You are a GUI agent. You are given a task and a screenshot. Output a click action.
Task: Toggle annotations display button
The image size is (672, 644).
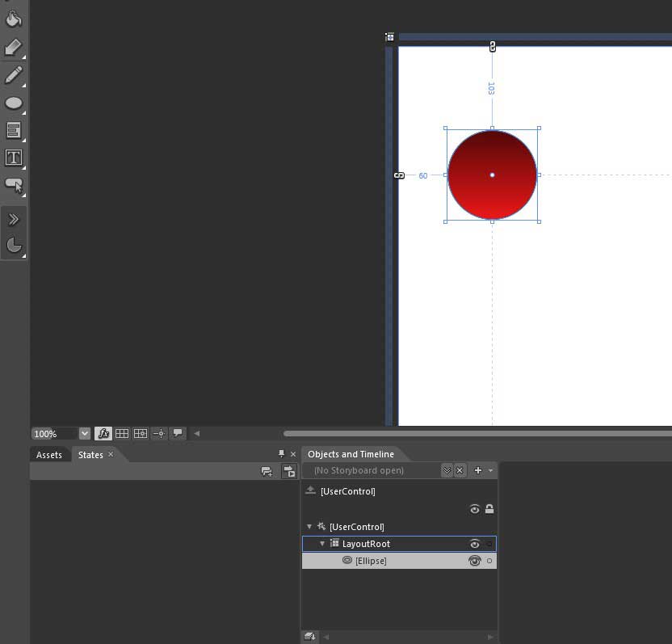pyautogui.click(x=178, y=433)
